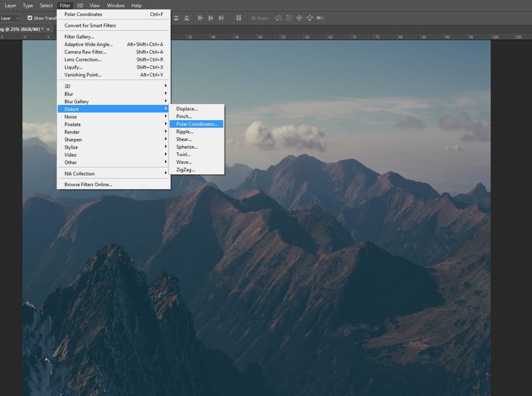Toggle the Show Transform Controls checkbox
Screen dimensions: 532x396
(x=30, y=17)
